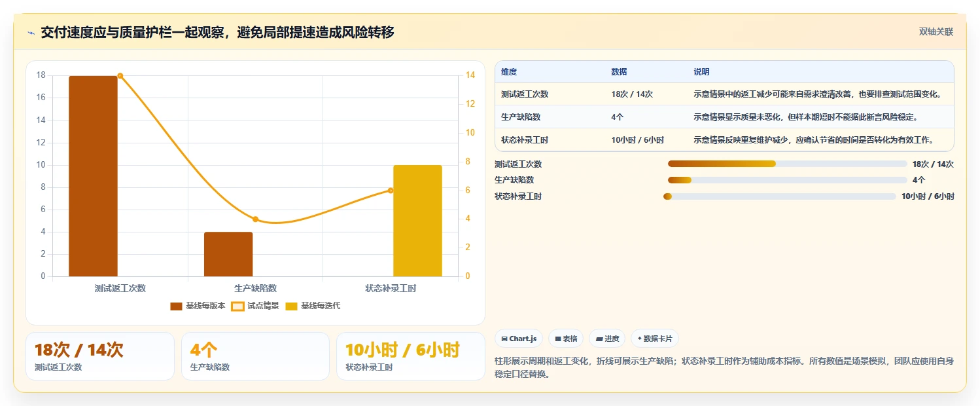This screenshot has width=980, height=406.
Task: Click the 测试返工次数 x-axis label
Action: pos(120,288)
